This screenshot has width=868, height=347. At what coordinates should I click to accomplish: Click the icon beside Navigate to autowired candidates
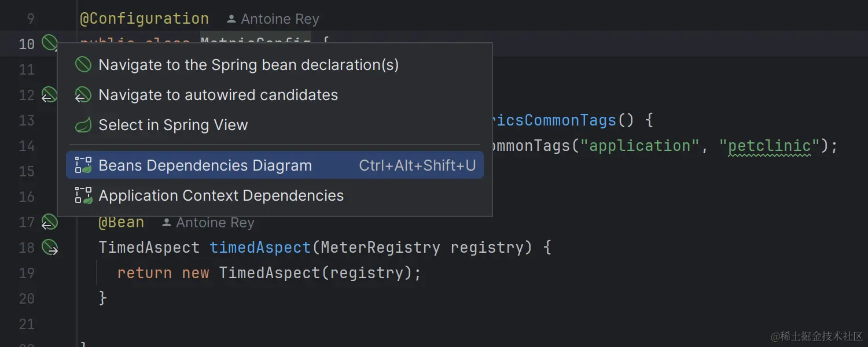click(x=83, y=95)
